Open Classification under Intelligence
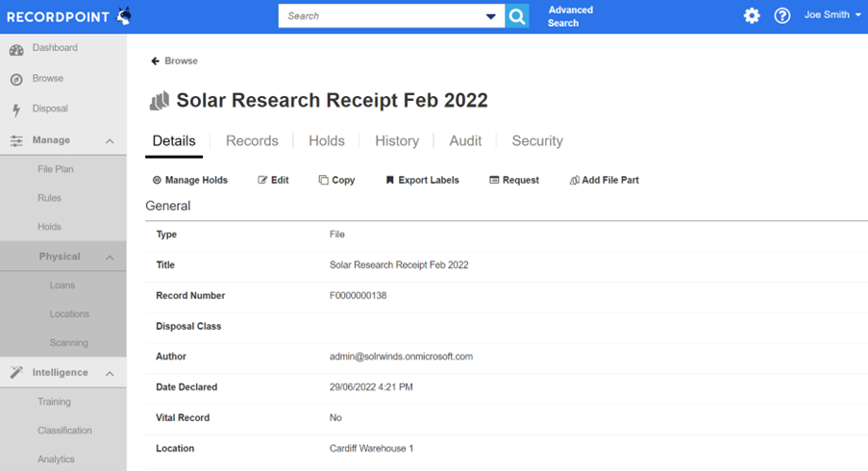This screenshot has width=868, height=471. [x=64, y=431]
